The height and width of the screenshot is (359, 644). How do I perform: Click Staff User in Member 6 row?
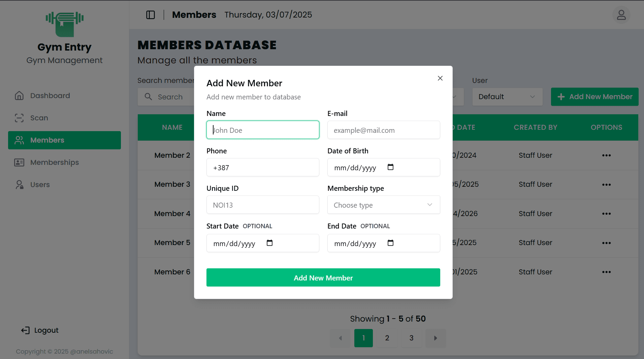tap(536, 272)
